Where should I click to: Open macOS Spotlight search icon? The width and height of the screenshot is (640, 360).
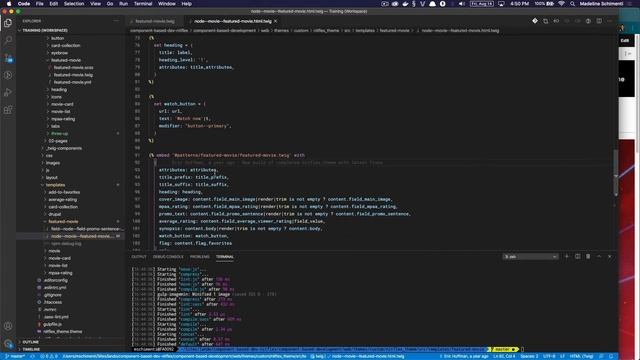point(572,4)
